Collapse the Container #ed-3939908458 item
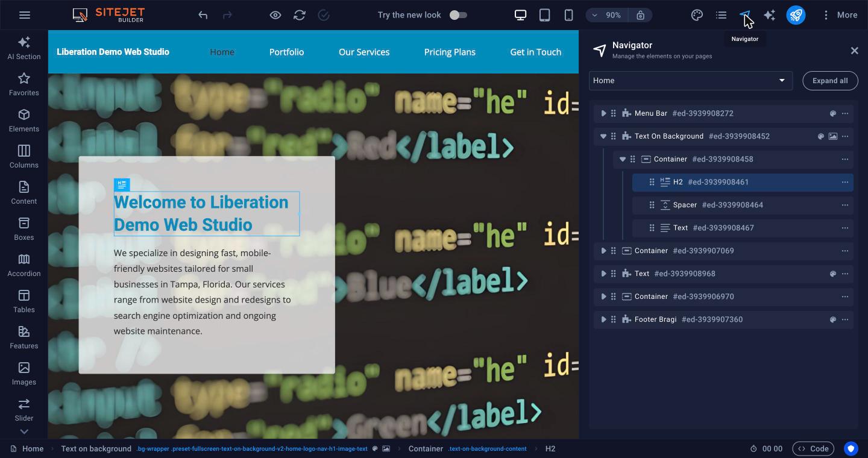Viewport: 868px width, 458px height. coord(623,159)
